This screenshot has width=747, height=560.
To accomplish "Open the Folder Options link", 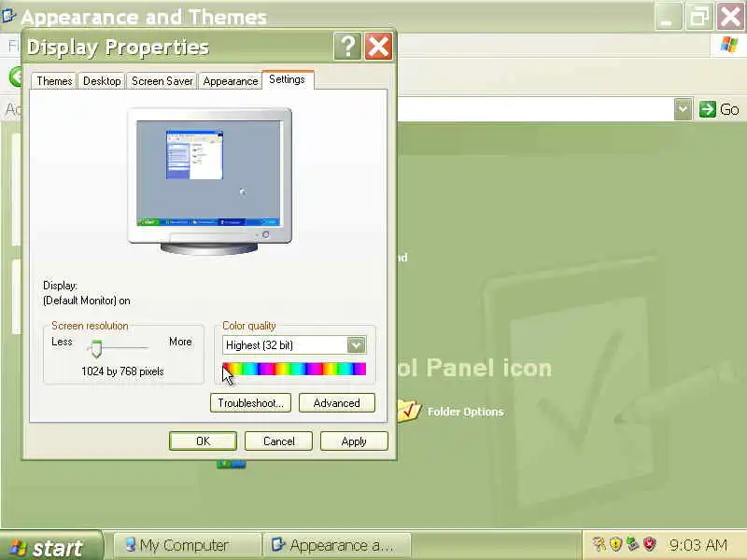I will pos(465,412).
